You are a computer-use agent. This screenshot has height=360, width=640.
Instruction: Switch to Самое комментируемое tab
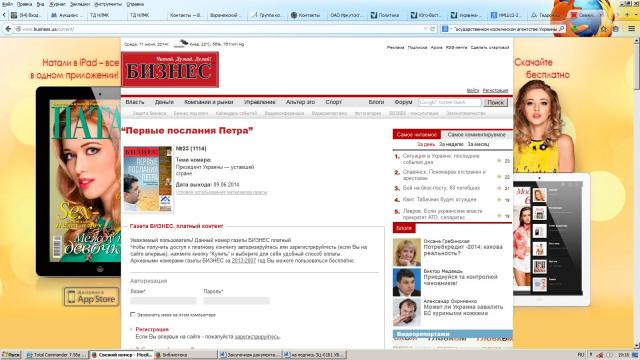click(x=476, y=135)
